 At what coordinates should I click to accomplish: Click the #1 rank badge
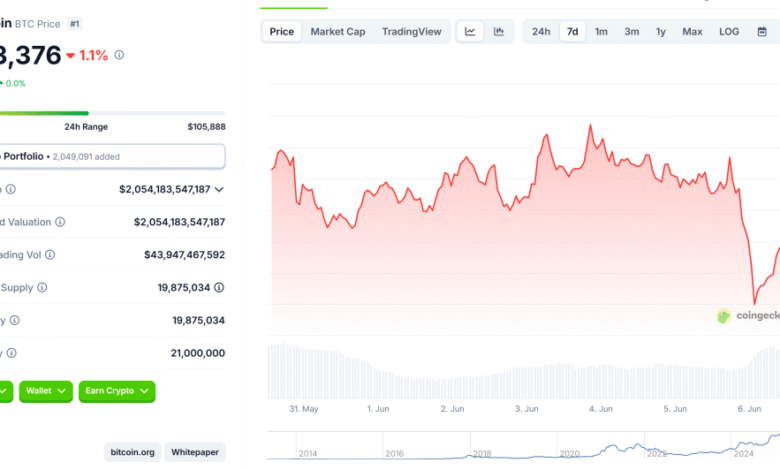[75, 24]
